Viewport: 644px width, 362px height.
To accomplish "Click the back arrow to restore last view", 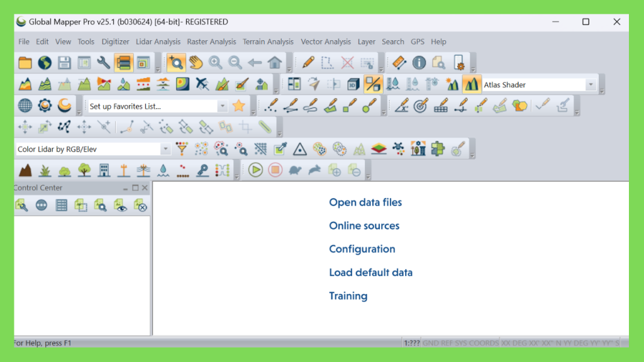I will tap(255, 63).
